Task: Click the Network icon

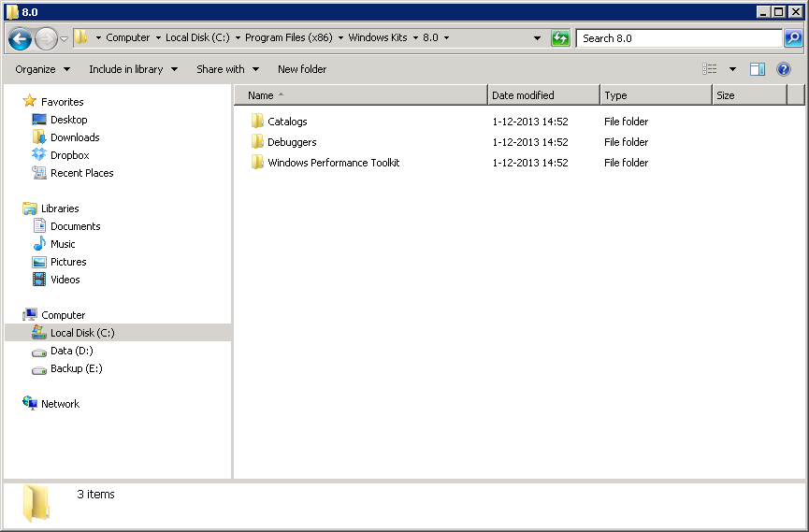Action: click(30, 403)
